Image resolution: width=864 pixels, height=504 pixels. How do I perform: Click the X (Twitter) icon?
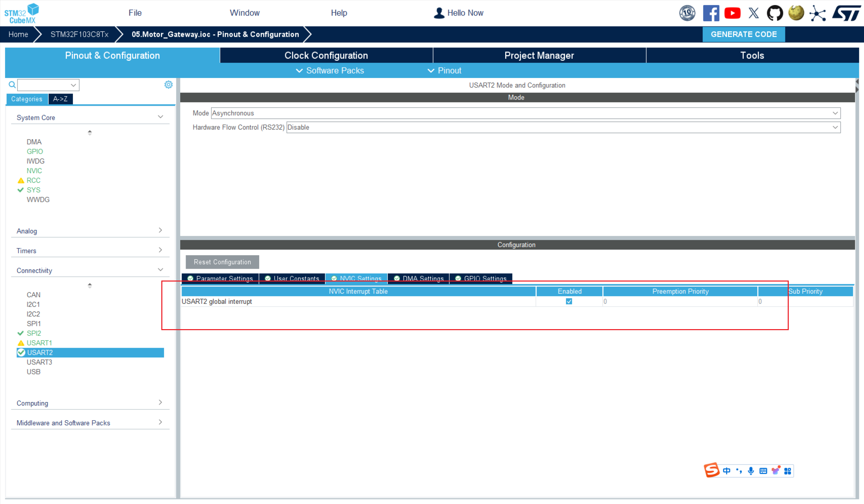(753, 14)
